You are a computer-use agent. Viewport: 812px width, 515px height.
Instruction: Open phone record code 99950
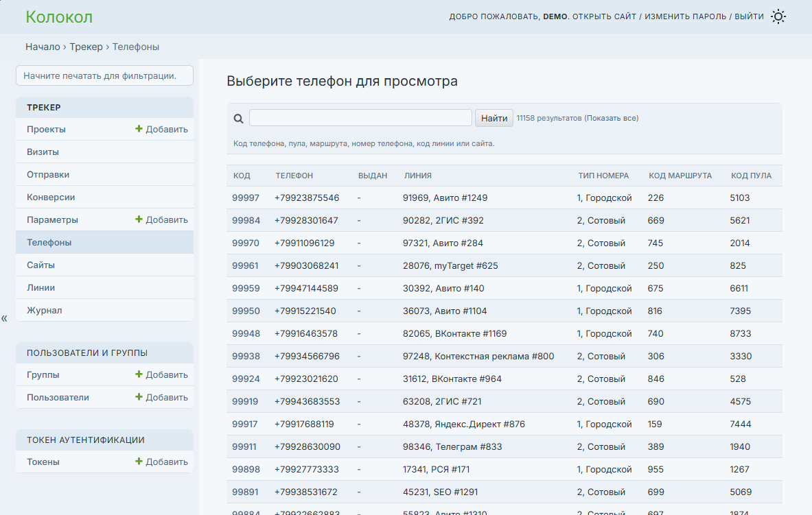[x=246, y=311]
